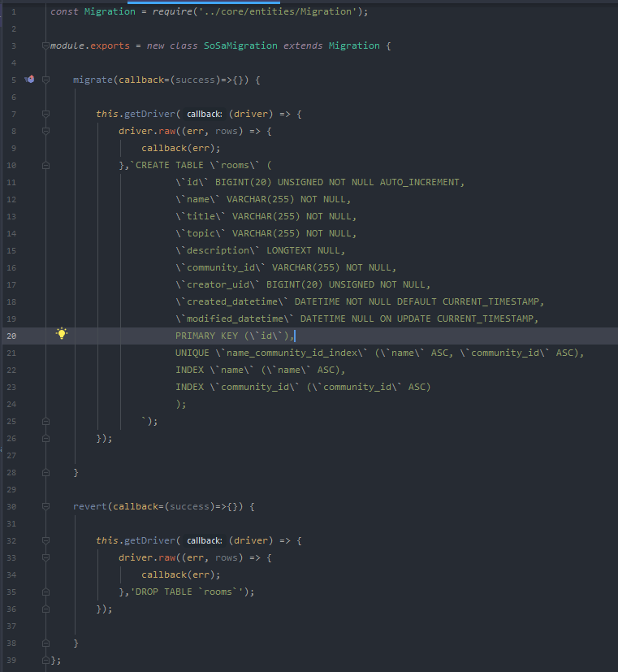Click the callback: inlay hint on line 7
Screen dimensions: 618x672
pyautogui.click(x=205, y=114)
